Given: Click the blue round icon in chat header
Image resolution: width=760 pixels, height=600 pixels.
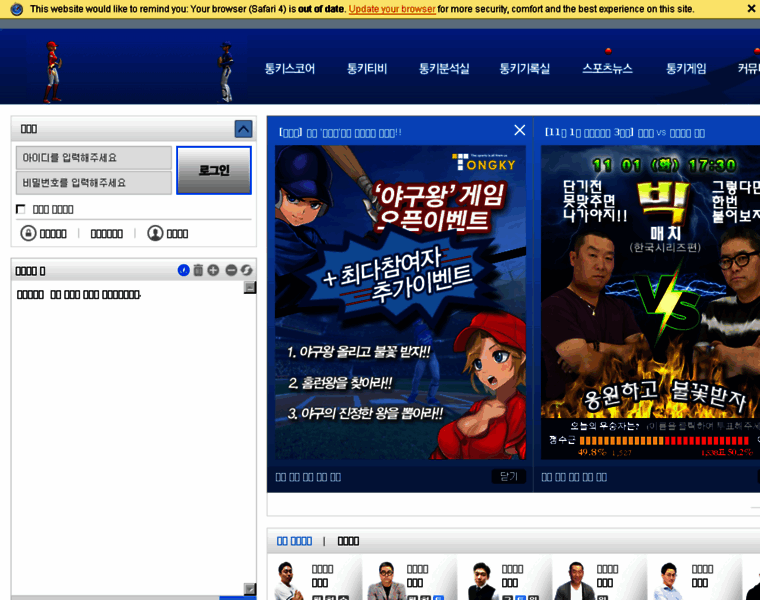Looking at the screenshot, I should [x=184, y=270].
